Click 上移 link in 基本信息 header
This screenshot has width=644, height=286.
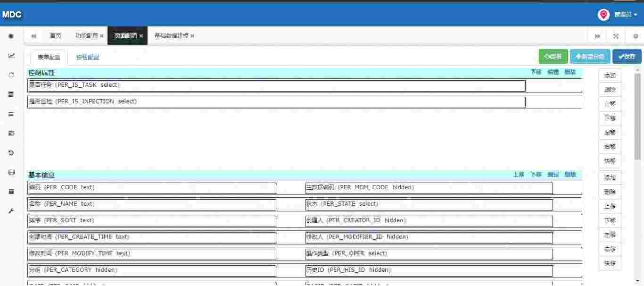tap(519, 175)
